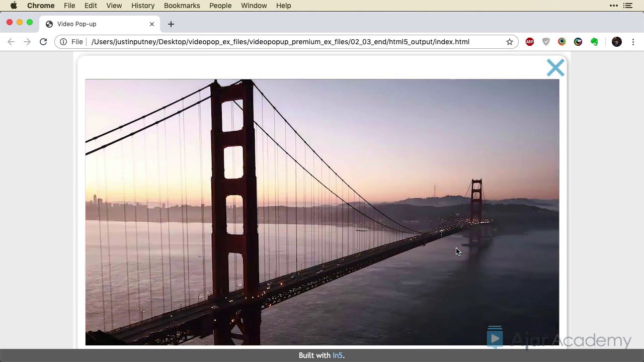View site information icon in address bar

63,42
